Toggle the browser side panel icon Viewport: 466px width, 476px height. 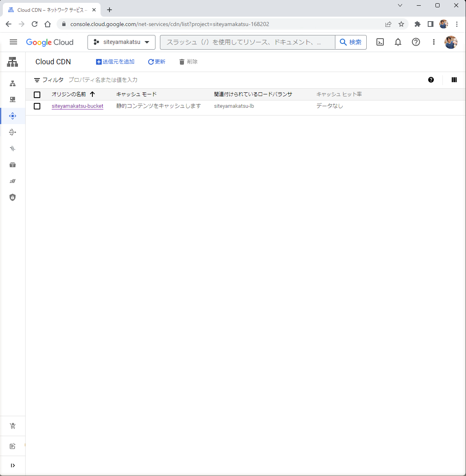[431, 24]
